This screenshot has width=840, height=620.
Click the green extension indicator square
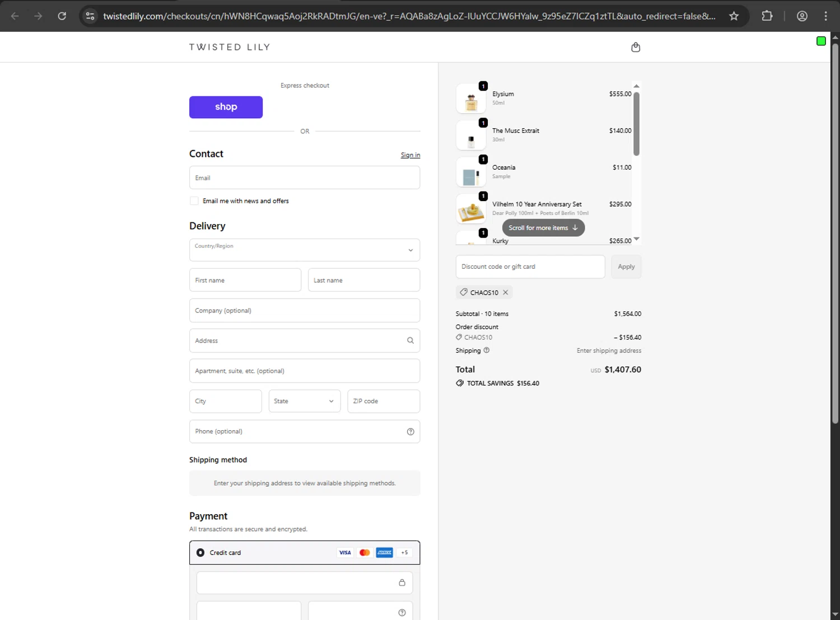(x=821, y=41)
